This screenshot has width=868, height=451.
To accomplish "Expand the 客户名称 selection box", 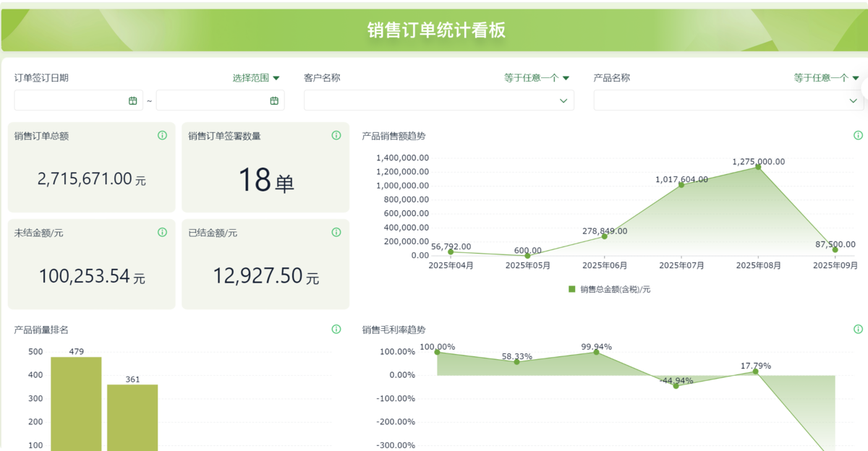I will 439,100.
